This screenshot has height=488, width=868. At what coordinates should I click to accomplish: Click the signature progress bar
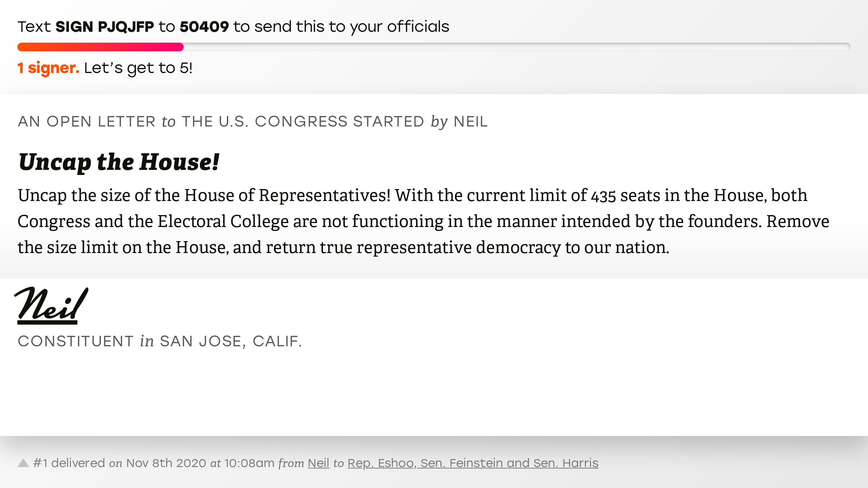pos(434,47)
